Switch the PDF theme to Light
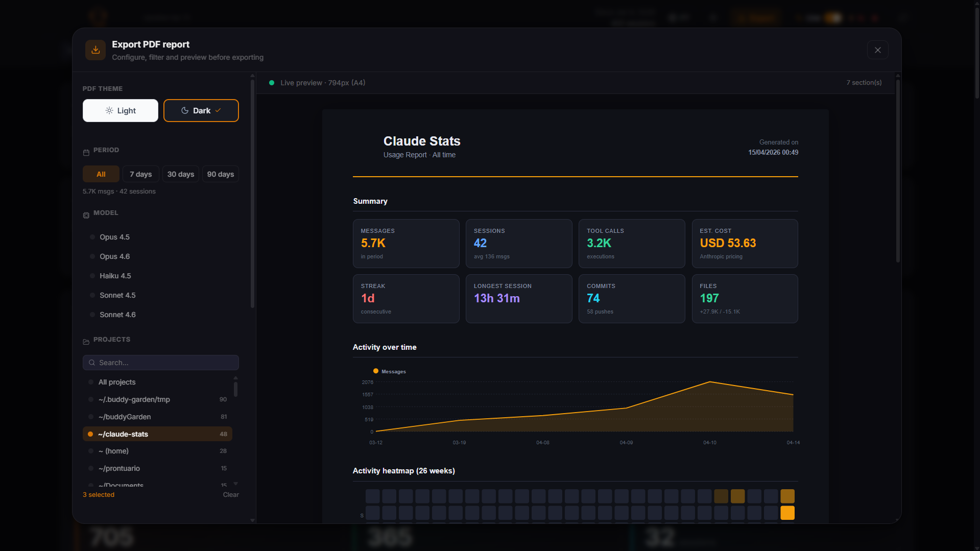Viewport: 980px width, 551px height. [120, 110]
